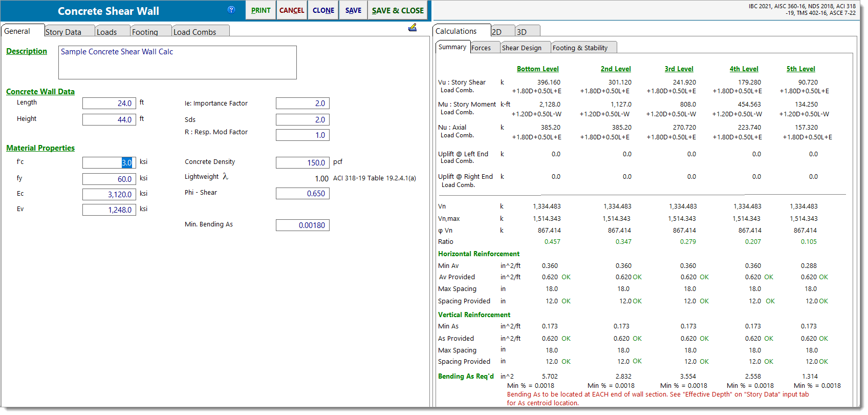The height and width of the screenshot is (415, 868).
Task: Open the Footing & Stability tab
Action: pyautogui.click(x=580, y=48)
